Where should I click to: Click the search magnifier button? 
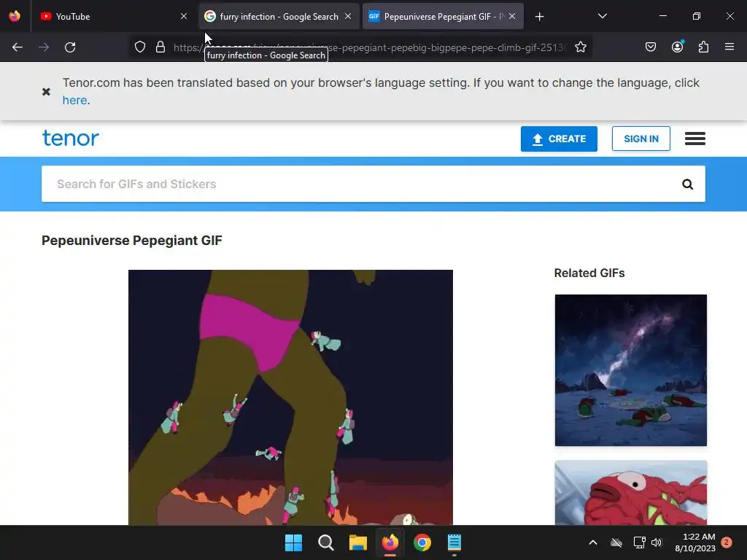coord(687,184)
